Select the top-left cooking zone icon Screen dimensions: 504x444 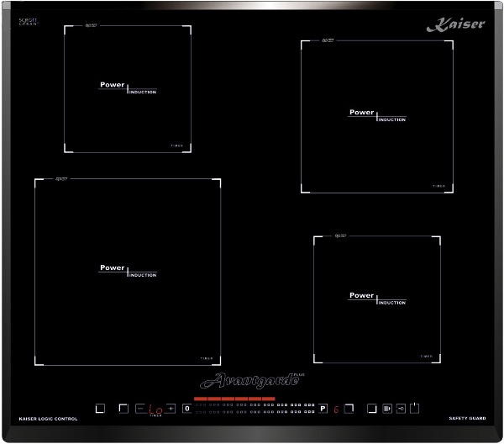coord(123,409)
